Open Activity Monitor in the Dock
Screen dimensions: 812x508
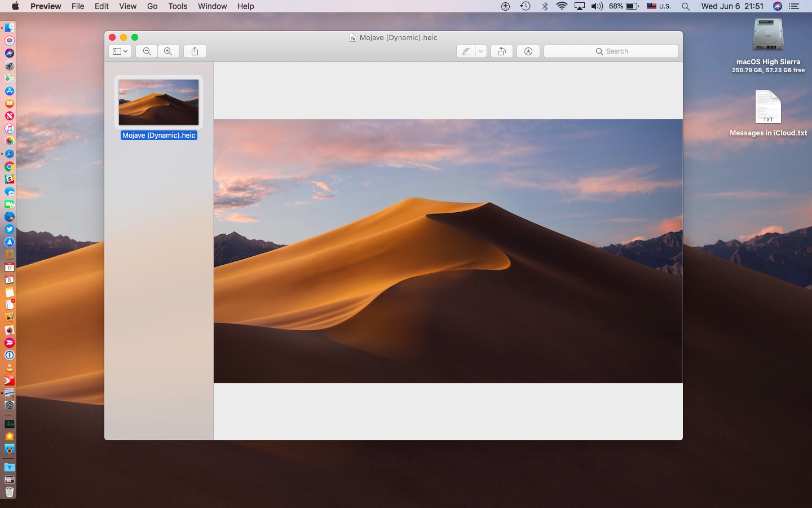[10, 424]
